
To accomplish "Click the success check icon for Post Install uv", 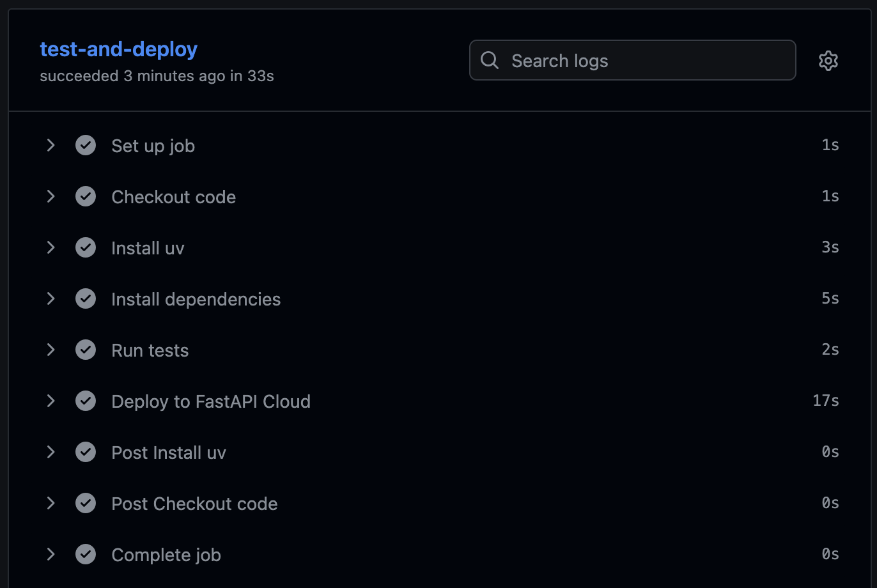I will click(x=86, y=452).
